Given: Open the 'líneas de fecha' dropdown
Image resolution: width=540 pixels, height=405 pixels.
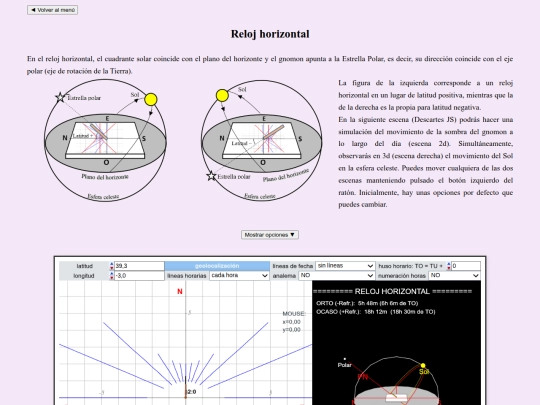Looking at the screenshot, I should (x=345, y=266).
